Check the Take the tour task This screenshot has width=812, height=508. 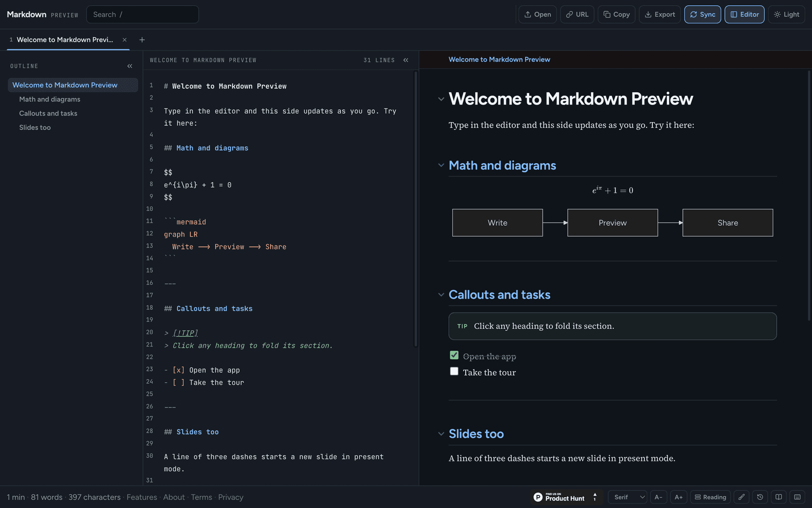(454, 371)
